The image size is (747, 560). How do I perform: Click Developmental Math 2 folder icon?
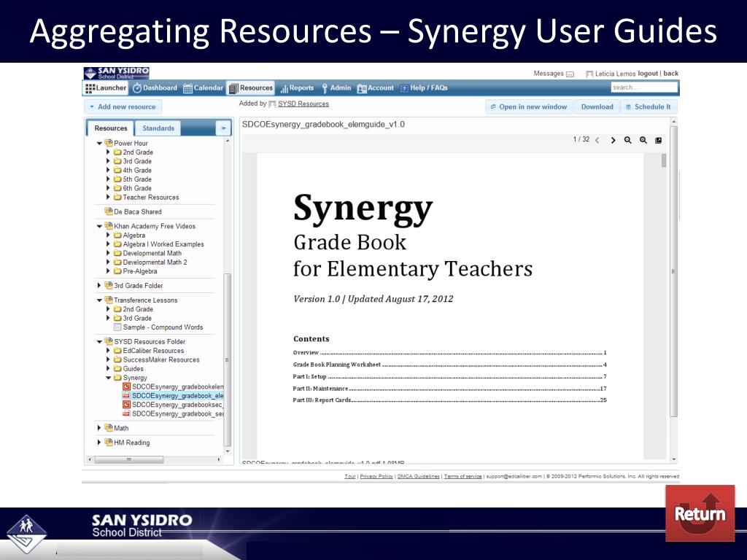(117, 262)
